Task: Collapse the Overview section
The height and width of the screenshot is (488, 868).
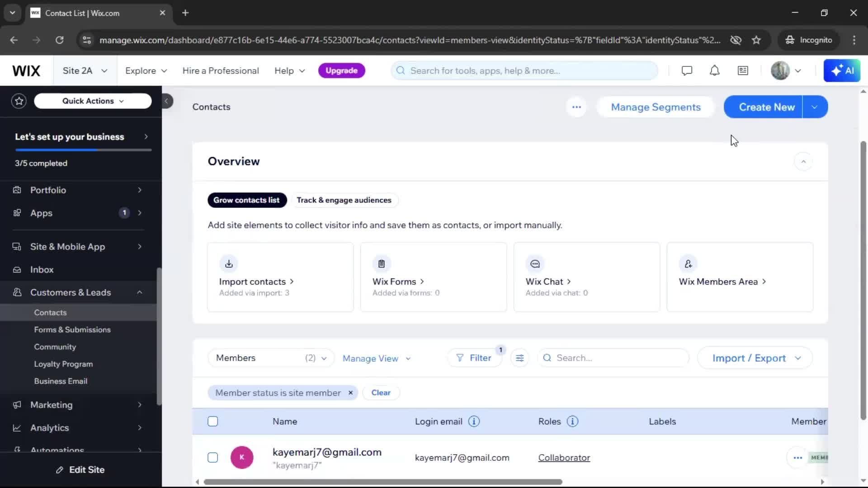Action: click(x=803, y=161)
